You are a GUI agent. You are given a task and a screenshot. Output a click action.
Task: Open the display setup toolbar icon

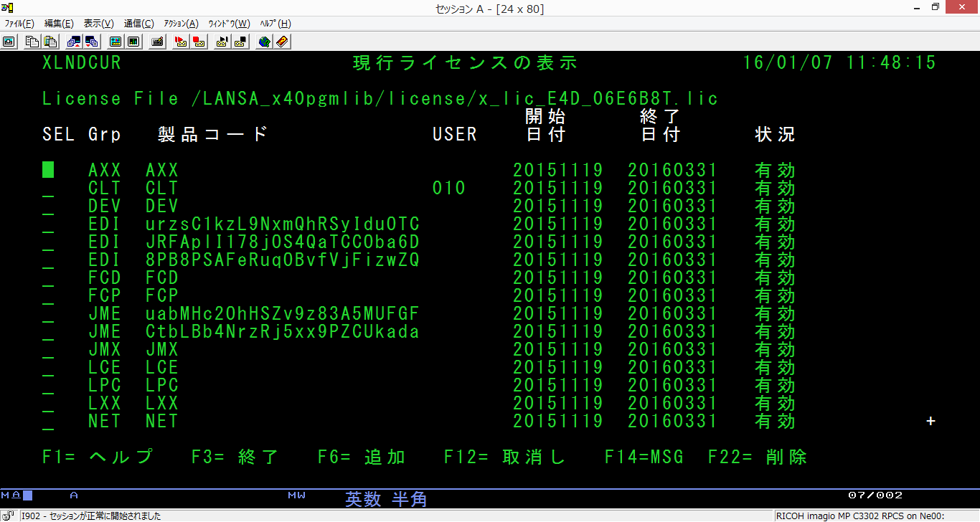tap(115, 42)
